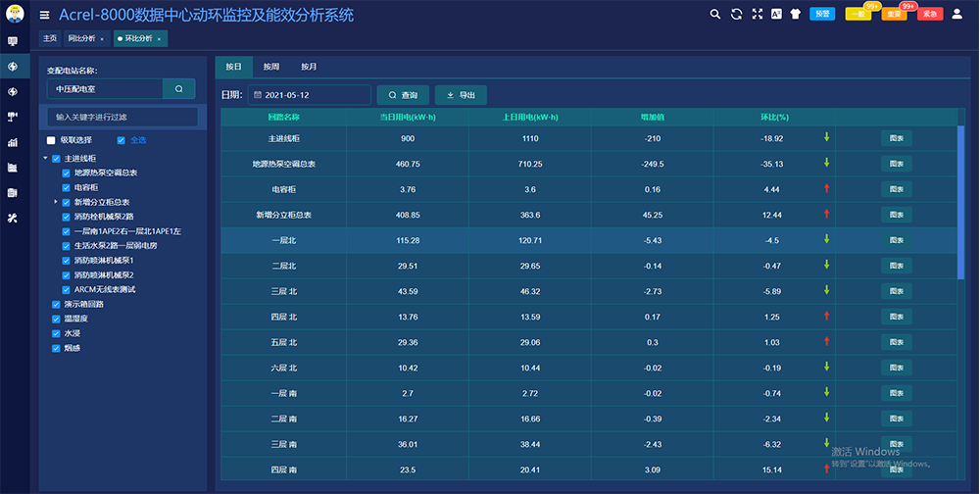Search substation with the magnifier button
980x494 pixels.
(x=178, y=88)
